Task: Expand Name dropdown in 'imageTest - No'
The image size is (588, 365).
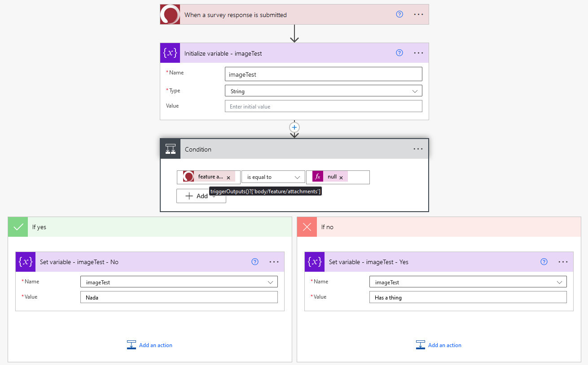Action: point(179,282)
